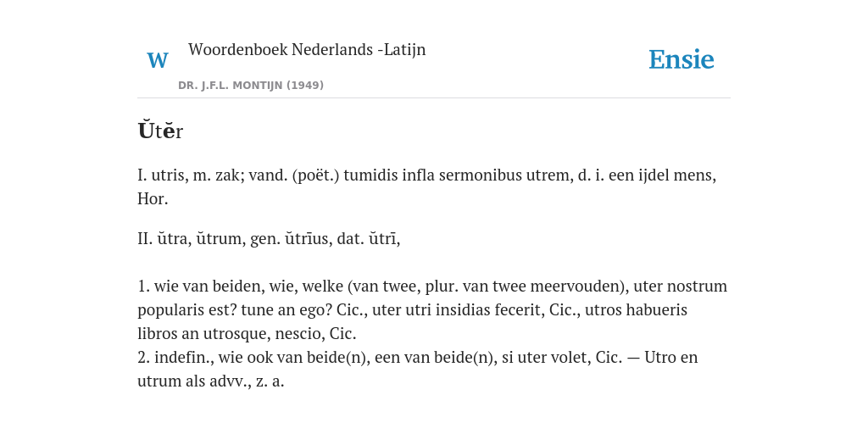The height and width of the screenshot is (434, 868).
Task: Click author name DR. J.F.L. MONTIJN (1949)
Action: pos(251,86)
